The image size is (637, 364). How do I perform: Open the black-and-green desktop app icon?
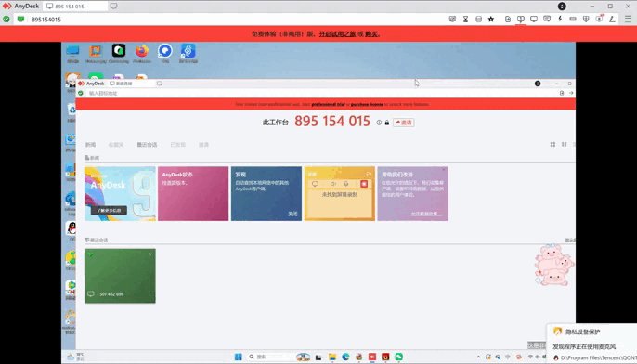tap(119, 53)
